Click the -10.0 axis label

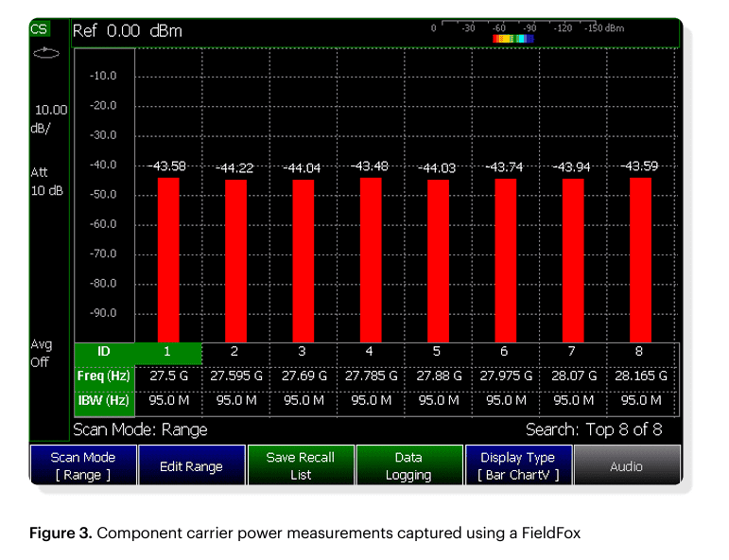point(103,76)
